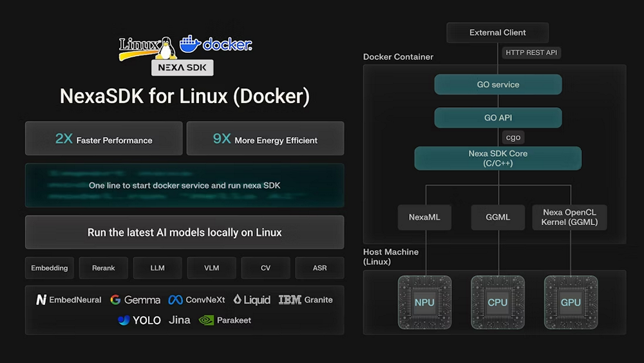Click the Nexa OpenCL Kernel box

click(x=570, y=217)
